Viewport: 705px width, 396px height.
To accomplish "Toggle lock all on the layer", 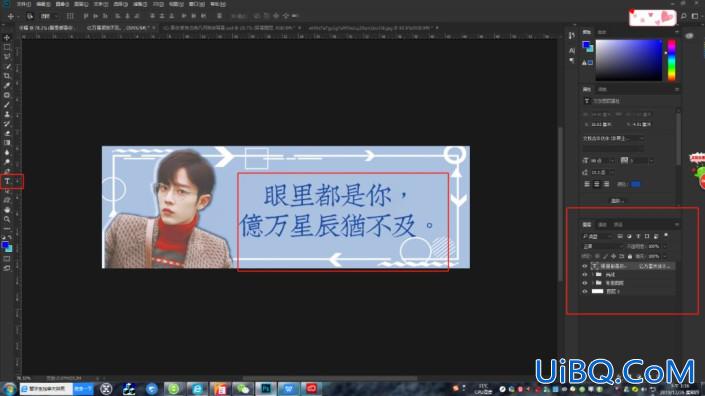I will point(630,256).
